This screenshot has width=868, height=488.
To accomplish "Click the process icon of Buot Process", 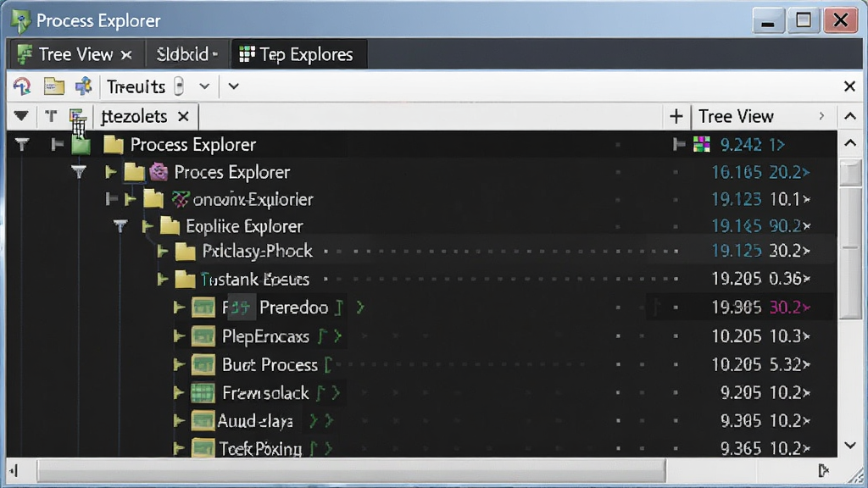I will coord(203,364).
